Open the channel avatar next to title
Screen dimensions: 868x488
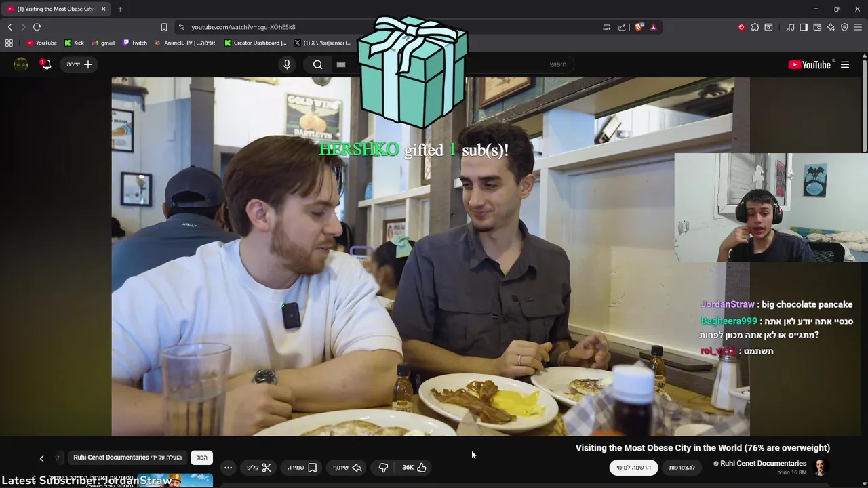(821, 467)
